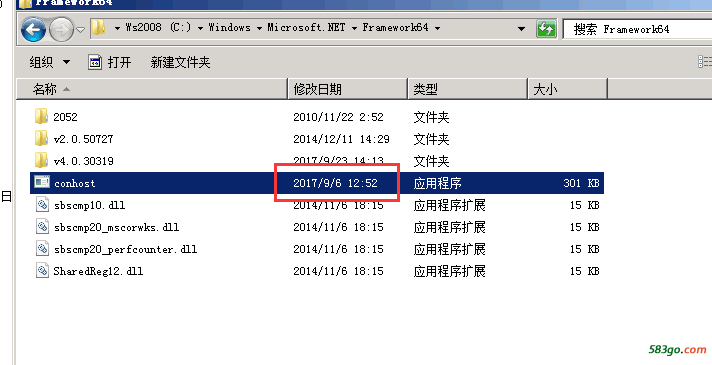Select Ws2008 (C:) in address path

(158, 28)
